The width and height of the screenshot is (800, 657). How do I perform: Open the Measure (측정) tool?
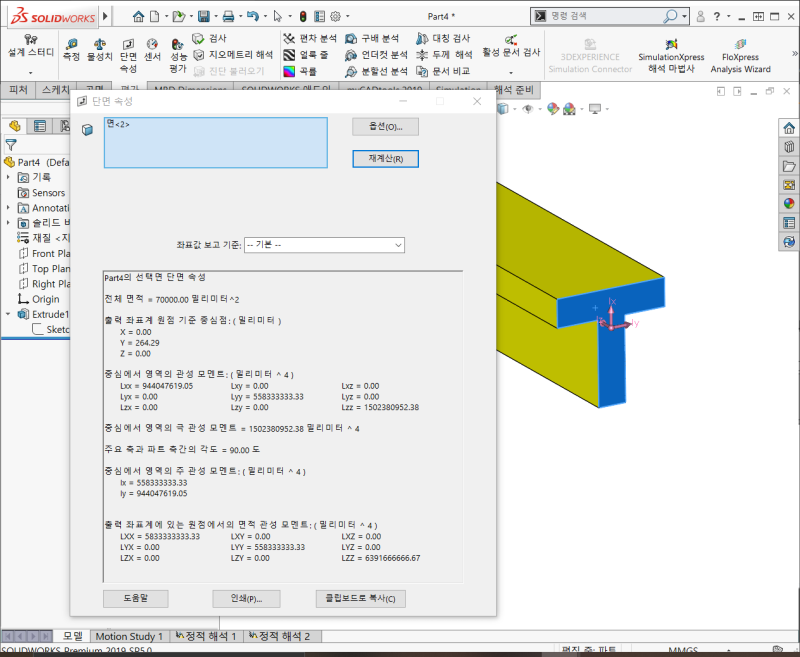point(71,50)
